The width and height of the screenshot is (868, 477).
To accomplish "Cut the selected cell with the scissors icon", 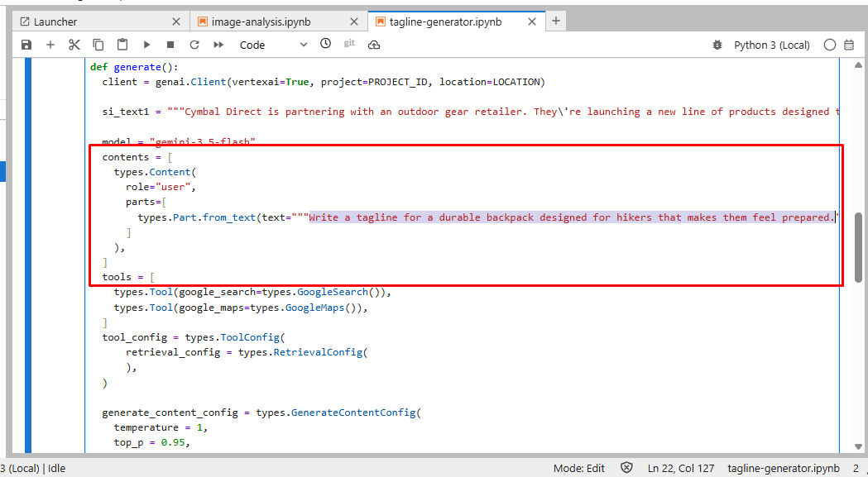I will point(74,45).
